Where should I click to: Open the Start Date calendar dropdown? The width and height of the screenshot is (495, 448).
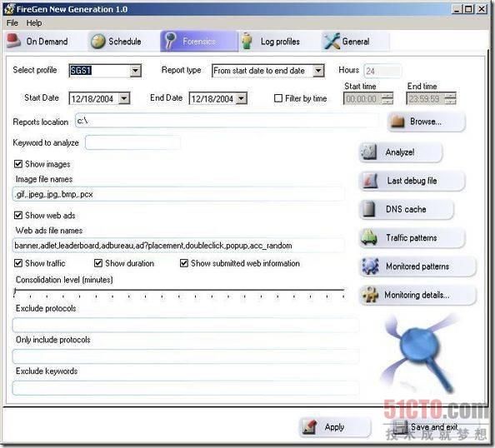tap(124, 98)
